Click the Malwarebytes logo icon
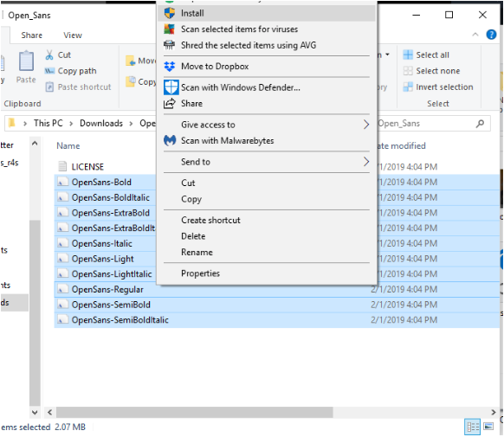Image resolution: width=504 pixels, height=437 pixels. pyautogui.click(x=170, y=140)
